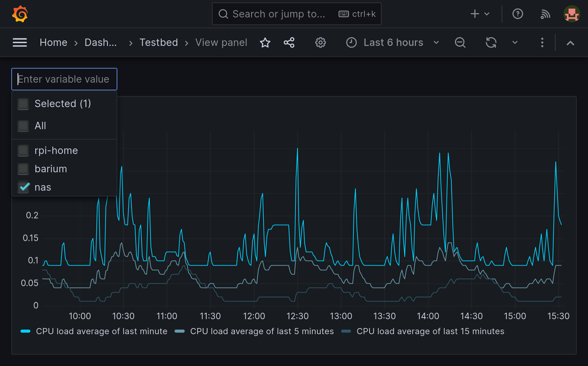Open the Testbed dashboard breadcrumb link

tap(159, 43)
